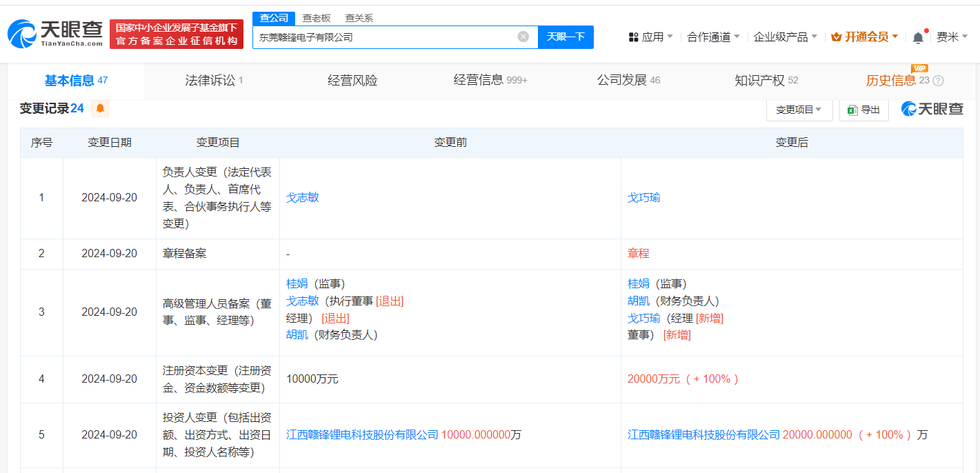
Task: Open 戈志敏 link in row 1 变更前
Action: pos(303,198)
